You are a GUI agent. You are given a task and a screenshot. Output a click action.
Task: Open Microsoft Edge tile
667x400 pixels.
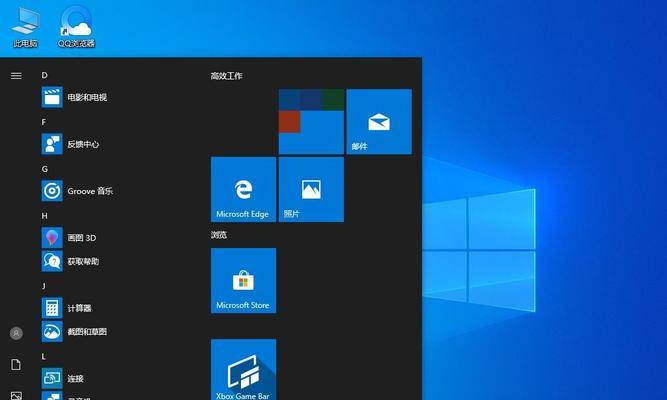point(243,189)
